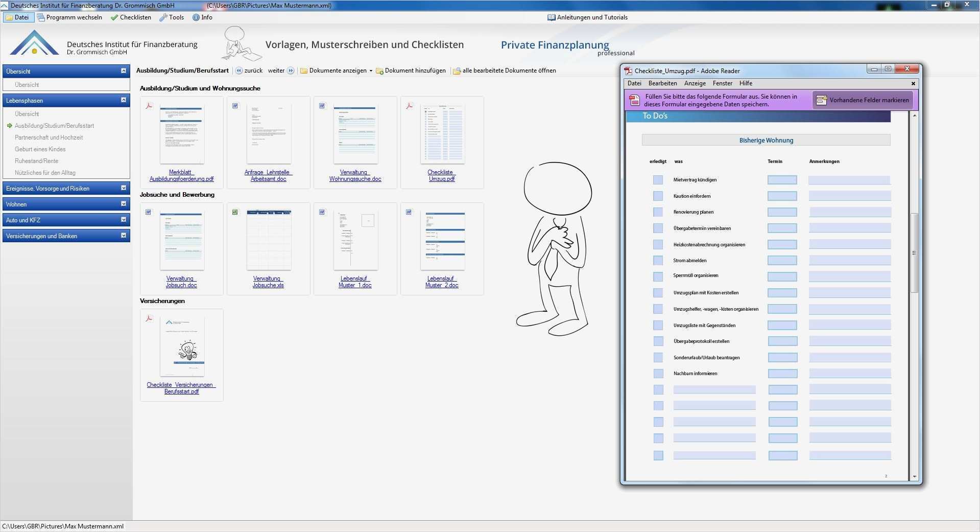Image resolution: width=980 pixels, height=532 pixels.
Task: Click the Adobe Reader vertical scrollbar thumb
Action: click(x=914, y=253)
